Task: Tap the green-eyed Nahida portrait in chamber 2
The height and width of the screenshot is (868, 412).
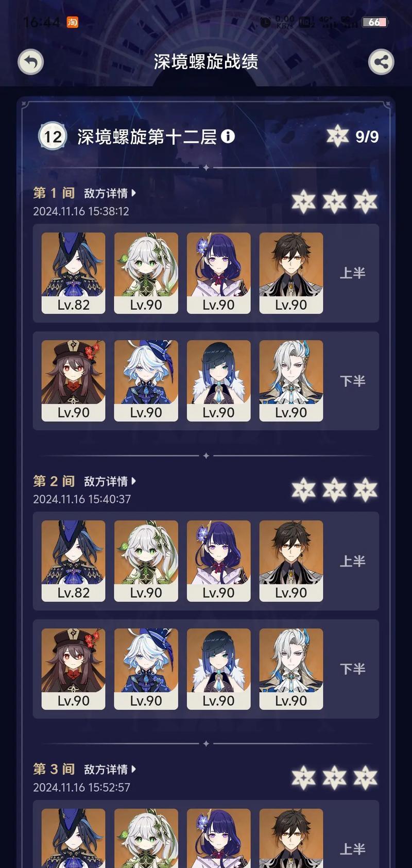Action: coord(146,561)
